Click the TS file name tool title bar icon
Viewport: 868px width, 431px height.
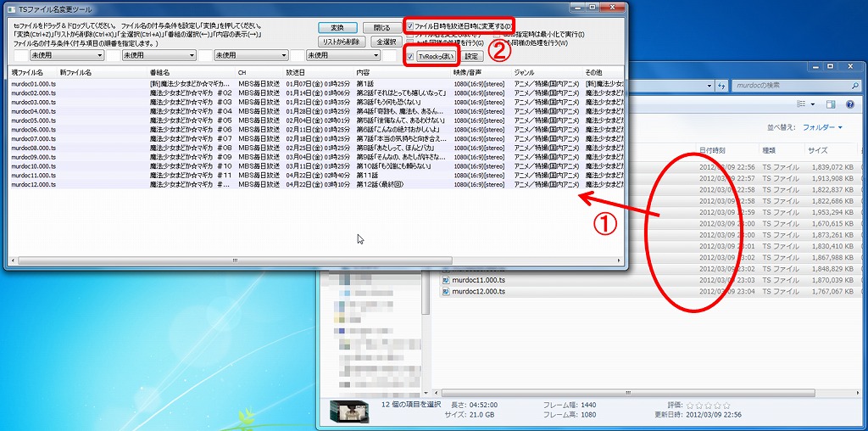12,8
